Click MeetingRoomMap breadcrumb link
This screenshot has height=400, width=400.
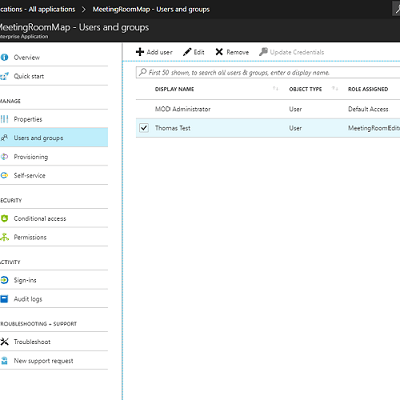pyautogui.click(x=151, y=9)
